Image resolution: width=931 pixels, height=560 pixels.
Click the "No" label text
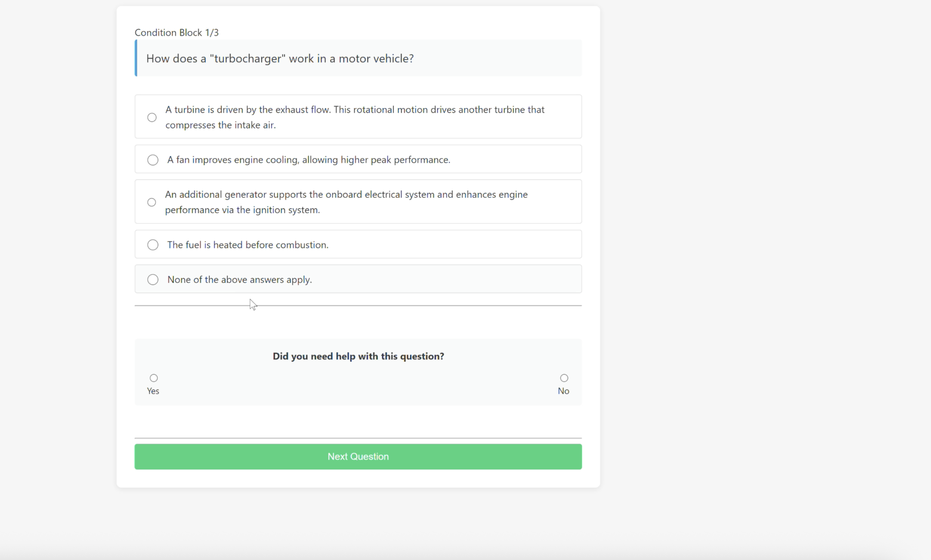(x=564, y=391)
